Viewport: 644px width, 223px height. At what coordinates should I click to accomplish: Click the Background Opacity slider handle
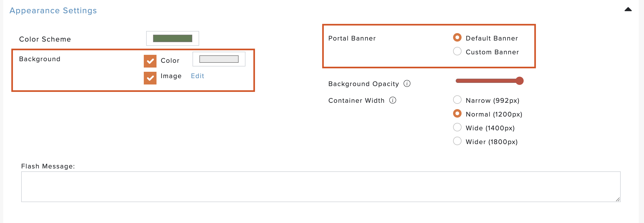click(x=520, y=81)
